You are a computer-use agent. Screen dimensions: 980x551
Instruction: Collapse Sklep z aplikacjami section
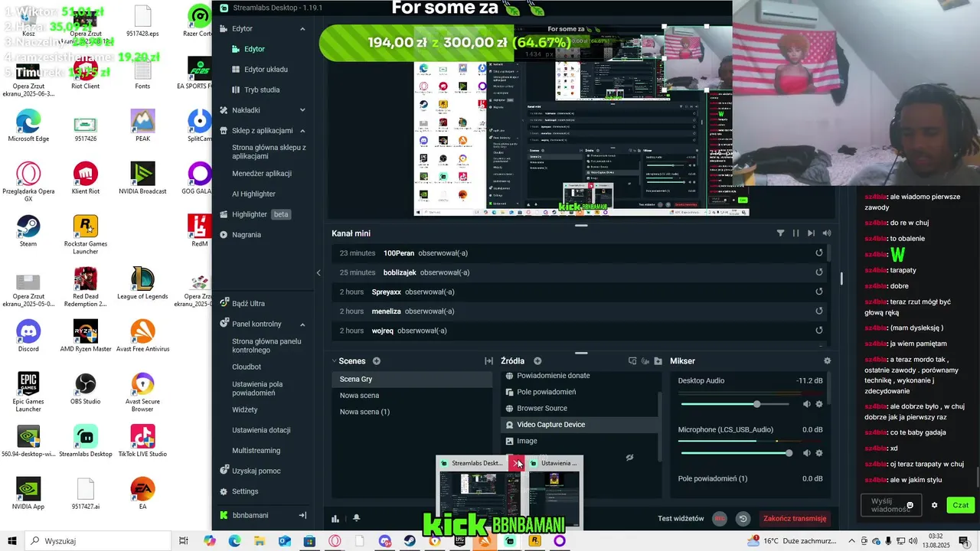tap(302, 131)
